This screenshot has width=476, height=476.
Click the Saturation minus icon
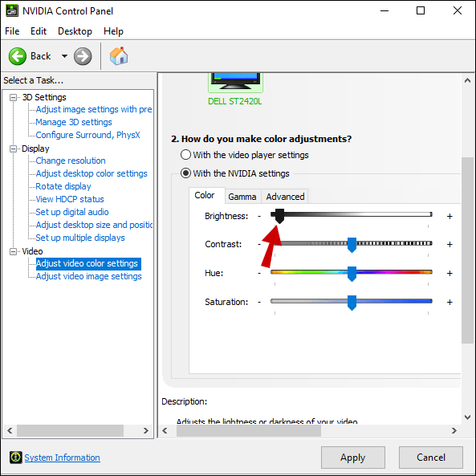[259, 302]
